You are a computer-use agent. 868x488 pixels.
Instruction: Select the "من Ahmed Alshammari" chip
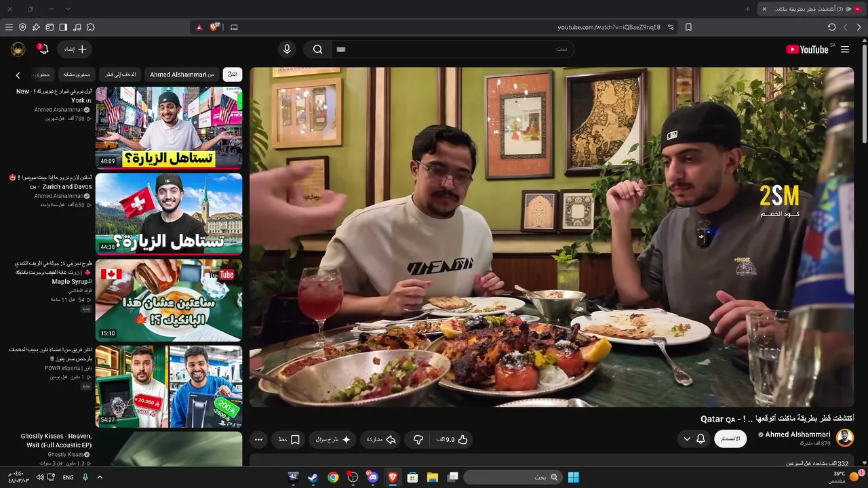(x=182, y=75)
